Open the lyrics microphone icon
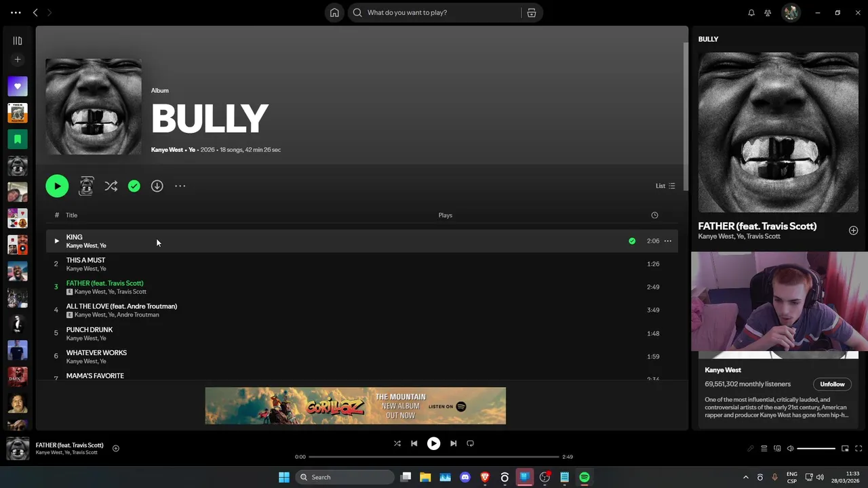Screen dimensions: 868x488 [751, 449]
